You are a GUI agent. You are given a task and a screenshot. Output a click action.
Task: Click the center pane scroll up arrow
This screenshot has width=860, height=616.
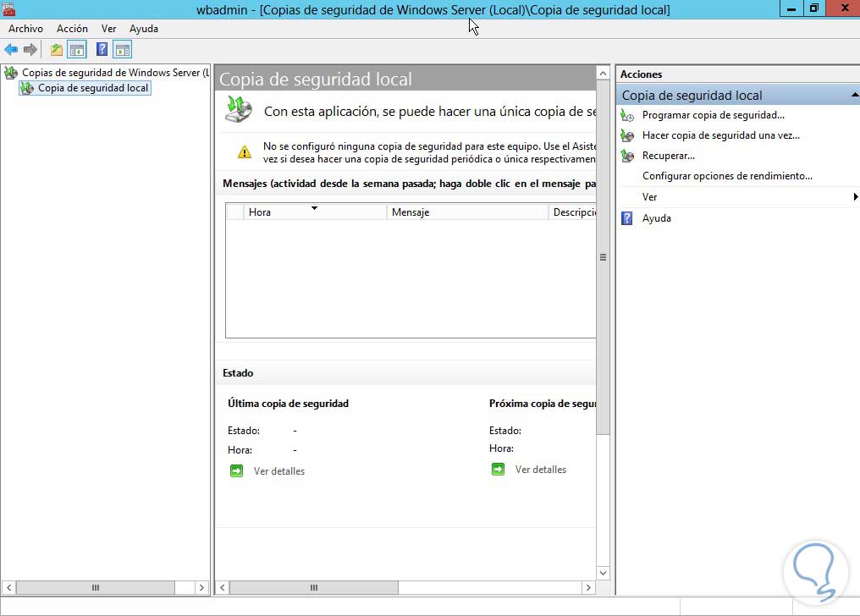click(603, 74)
